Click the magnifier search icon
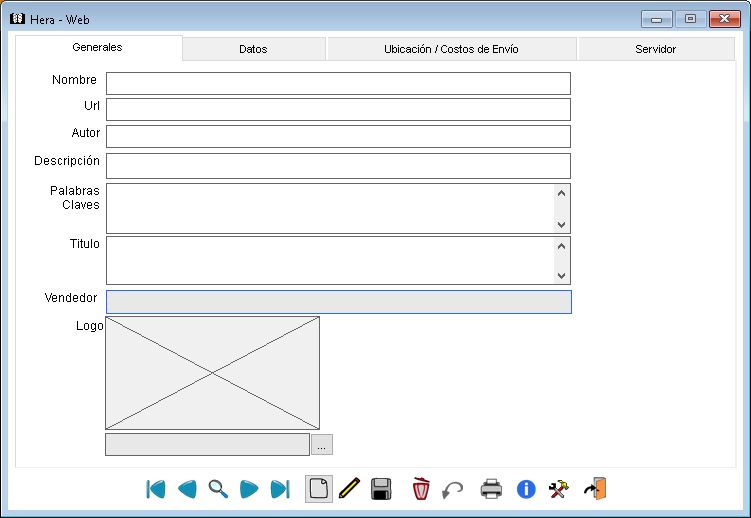The height and width of the screenshot is (518, 751). pos(218,489)
